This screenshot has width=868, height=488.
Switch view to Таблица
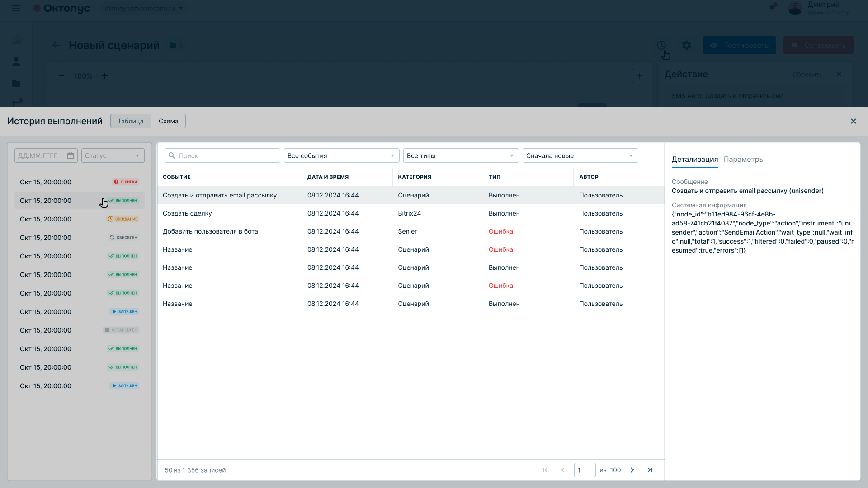(131, 121)
